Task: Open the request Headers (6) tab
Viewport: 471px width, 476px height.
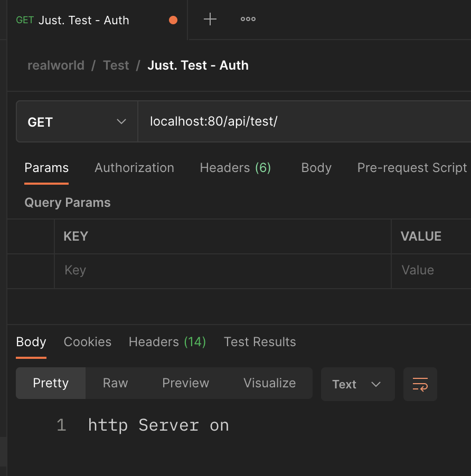Action: [x=235, y=168]
